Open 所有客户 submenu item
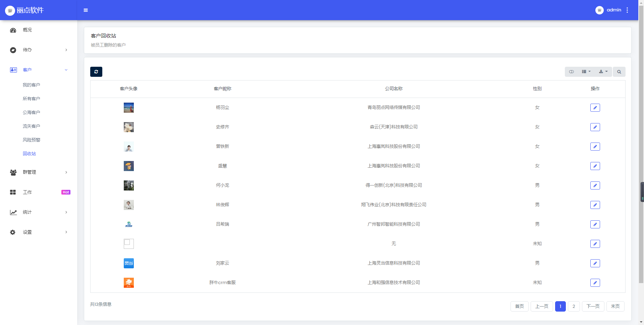 click(32, 99)
